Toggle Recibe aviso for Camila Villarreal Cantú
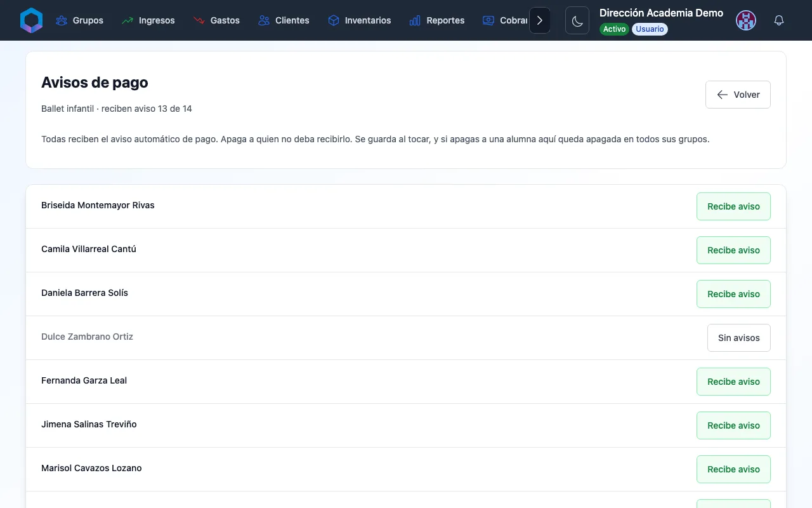 [x=733, y=250]
